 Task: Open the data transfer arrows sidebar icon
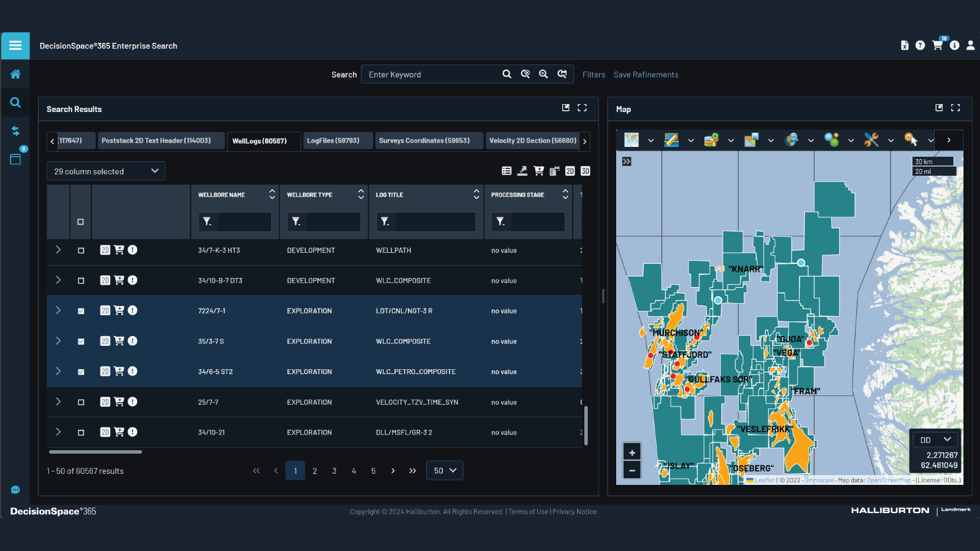pyautogui.click(x=15, y=131)
